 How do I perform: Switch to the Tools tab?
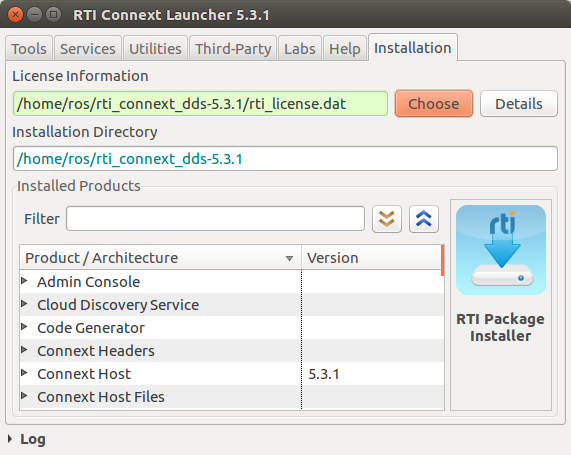coord(29,48)
